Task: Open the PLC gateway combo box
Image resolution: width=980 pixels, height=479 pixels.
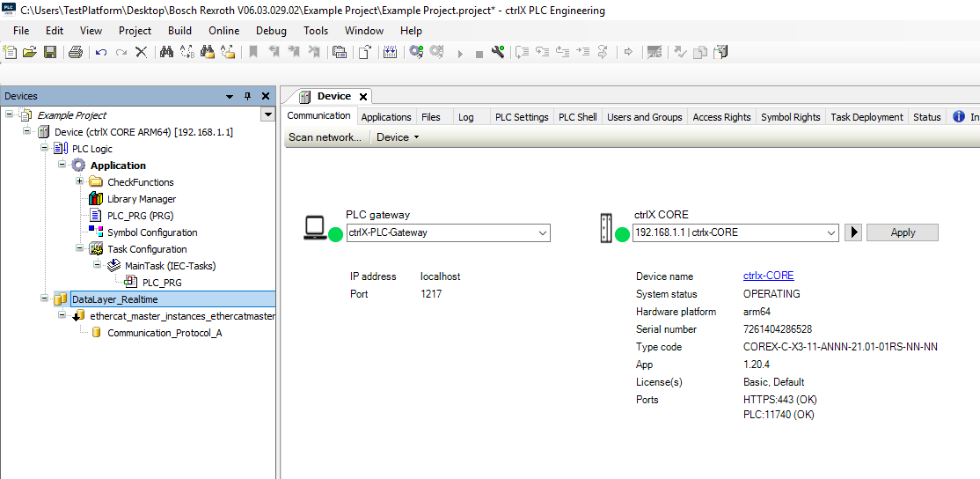Action: 542,233
